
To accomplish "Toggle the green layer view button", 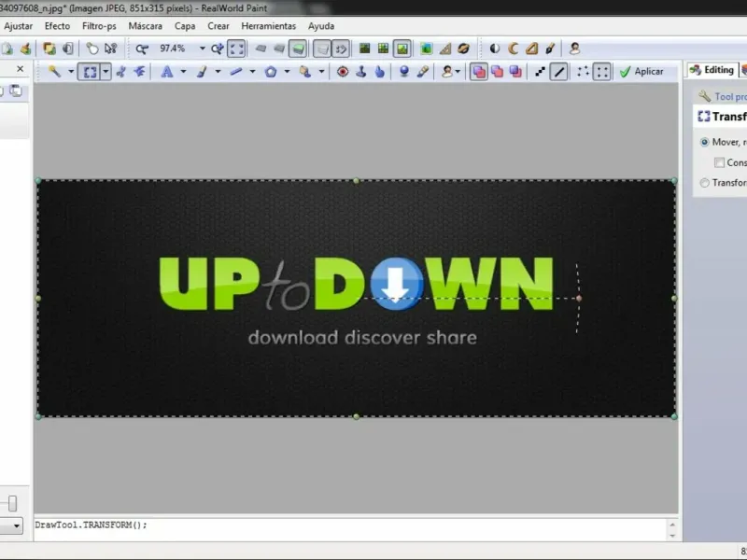I will pos(298,49).
